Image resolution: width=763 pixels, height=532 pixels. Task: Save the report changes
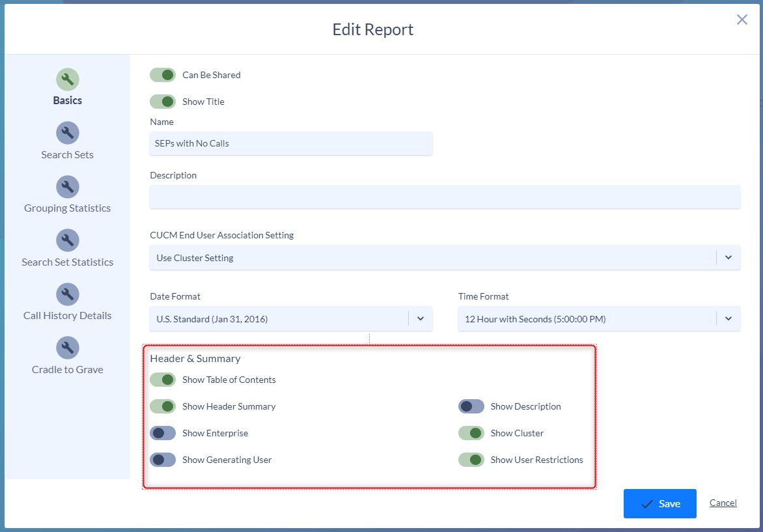[x=659, y=503]
